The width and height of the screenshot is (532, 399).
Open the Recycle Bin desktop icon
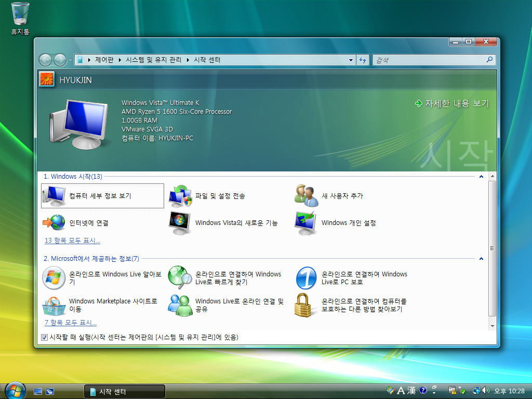(20, 19)
